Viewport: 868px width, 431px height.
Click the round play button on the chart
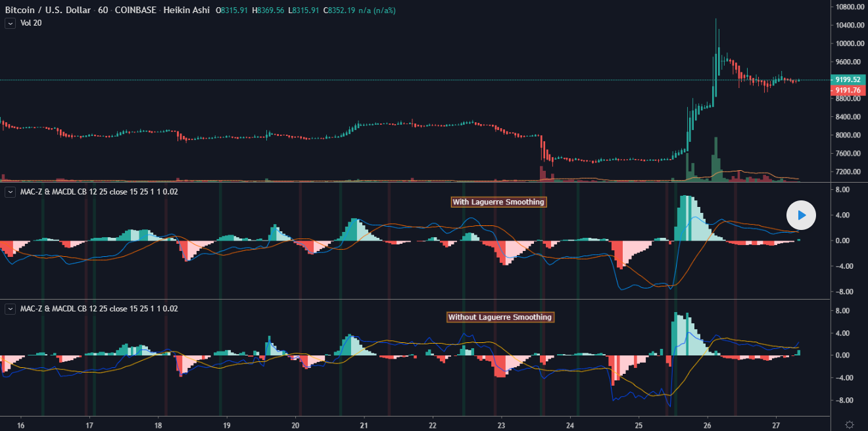tap(801, 215)
